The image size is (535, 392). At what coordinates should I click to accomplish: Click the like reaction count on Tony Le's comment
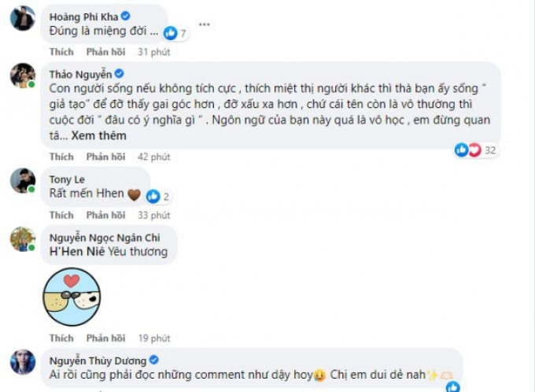click(x=166, y=197)
